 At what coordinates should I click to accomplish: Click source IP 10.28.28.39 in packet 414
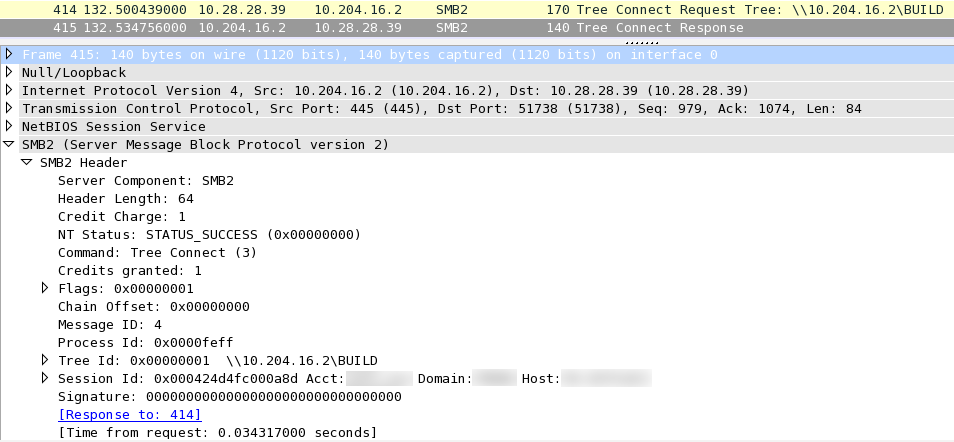(x=242, y=10)
